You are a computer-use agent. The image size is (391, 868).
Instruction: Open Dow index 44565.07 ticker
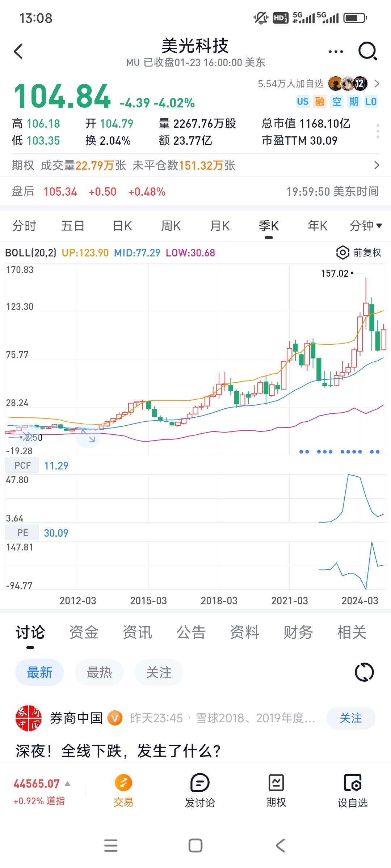pyautogui.click(x=37, y=784)
